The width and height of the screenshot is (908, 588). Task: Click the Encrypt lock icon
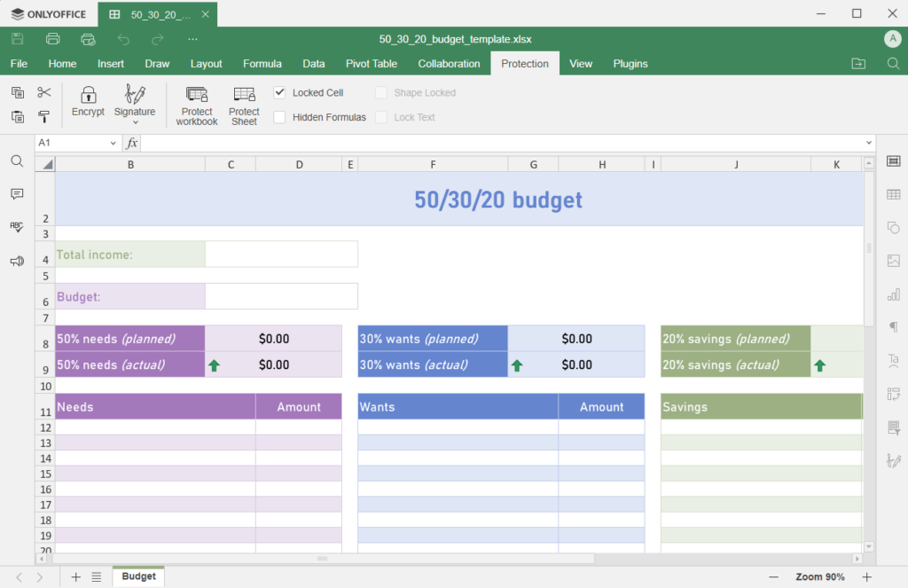88,95
